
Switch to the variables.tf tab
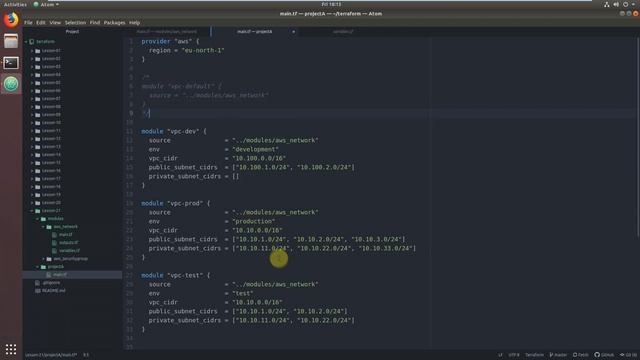tap(343, 31)
